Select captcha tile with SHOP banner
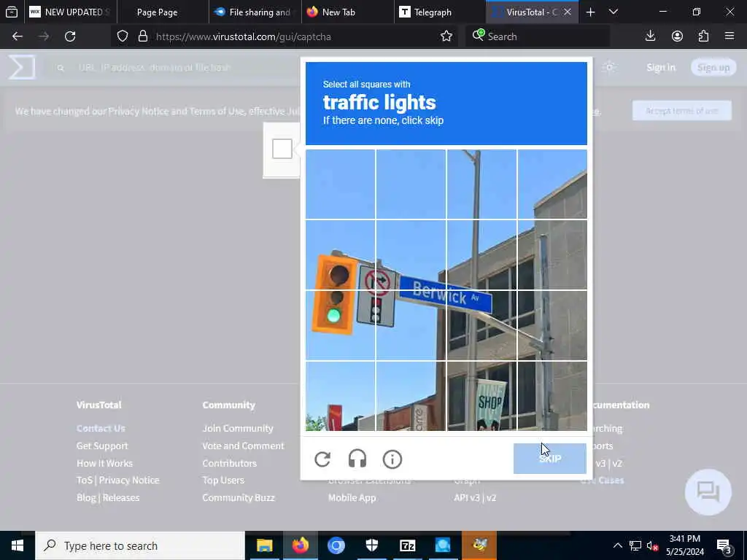 (x=481, y=396)
